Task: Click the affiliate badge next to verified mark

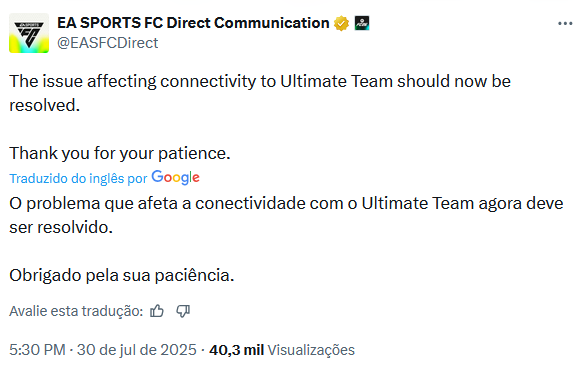Action: [x=362, y=23]
